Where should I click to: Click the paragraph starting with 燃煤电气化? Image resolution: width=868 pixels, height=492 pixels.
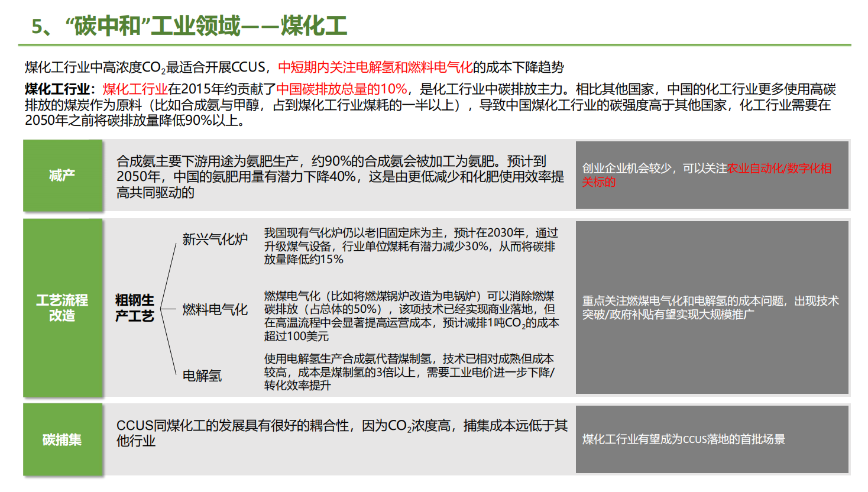pyautogui.click(x=410, y=316)
